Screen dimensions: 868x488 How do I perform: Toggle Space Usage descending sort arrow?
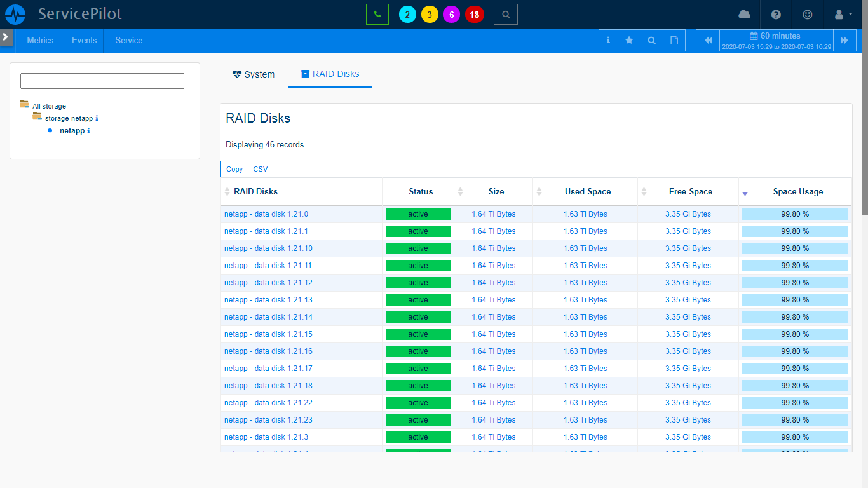(745, 194)
